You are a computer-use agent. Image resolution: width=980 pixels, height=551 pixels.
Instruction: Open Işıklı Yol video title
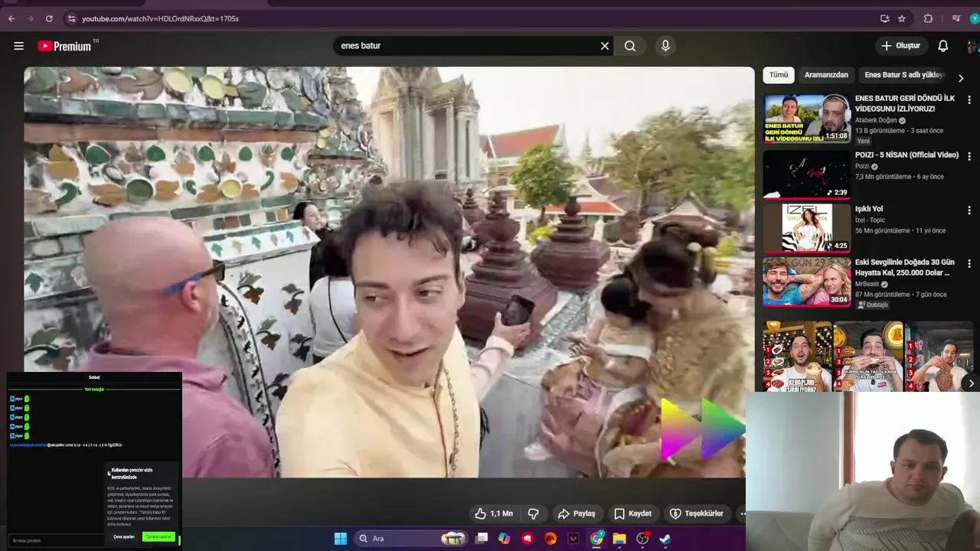[868, 209]
